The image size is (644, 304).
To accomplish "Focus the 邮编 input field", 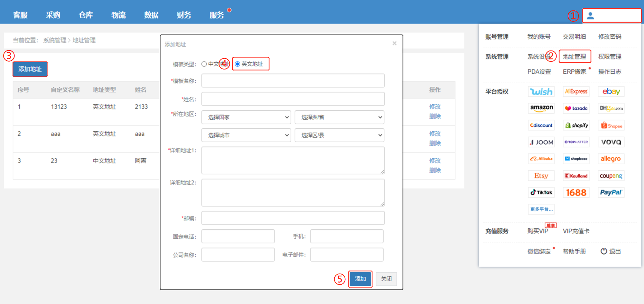I will [293, 218].
